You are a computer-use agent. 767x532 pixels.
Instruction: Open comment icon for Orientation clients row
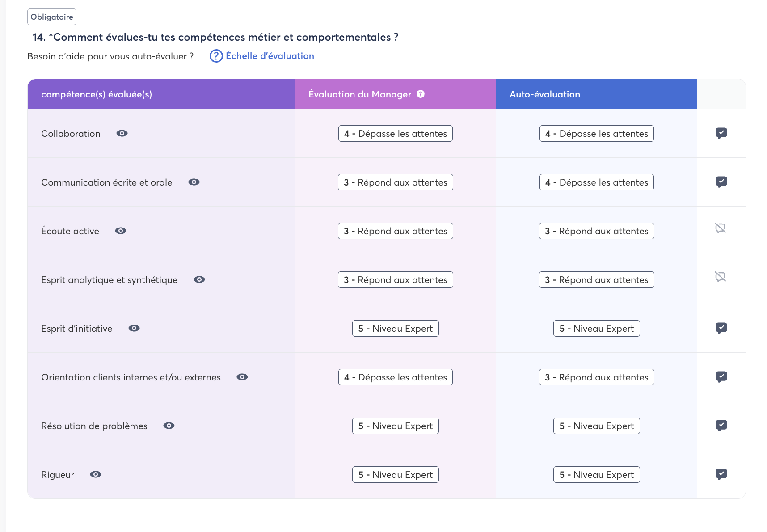(721, 377)
